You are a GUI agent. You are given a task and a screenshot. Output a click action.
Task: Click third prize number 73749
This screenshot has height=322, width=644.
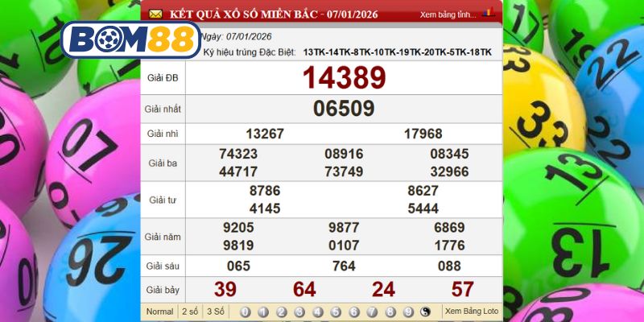pyautogui.click(x=344, y=171)
